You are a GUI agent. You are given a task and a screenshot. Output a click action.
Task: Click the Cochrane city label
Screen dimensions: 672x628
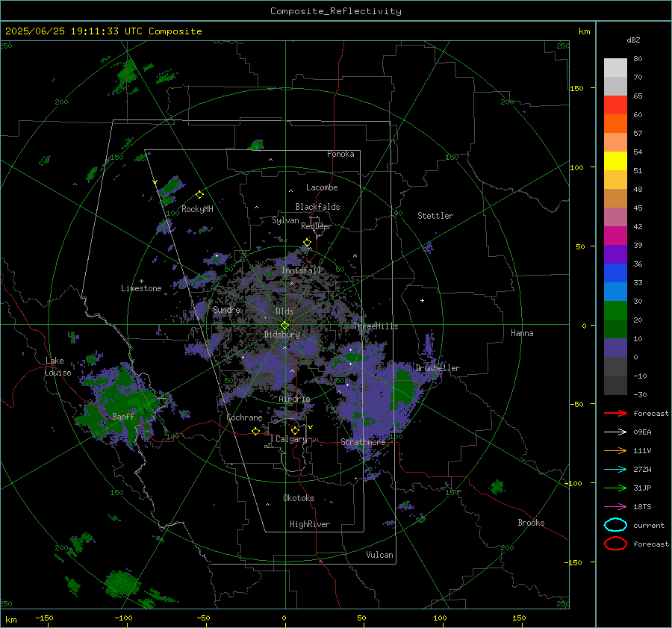tap(244, 417)
